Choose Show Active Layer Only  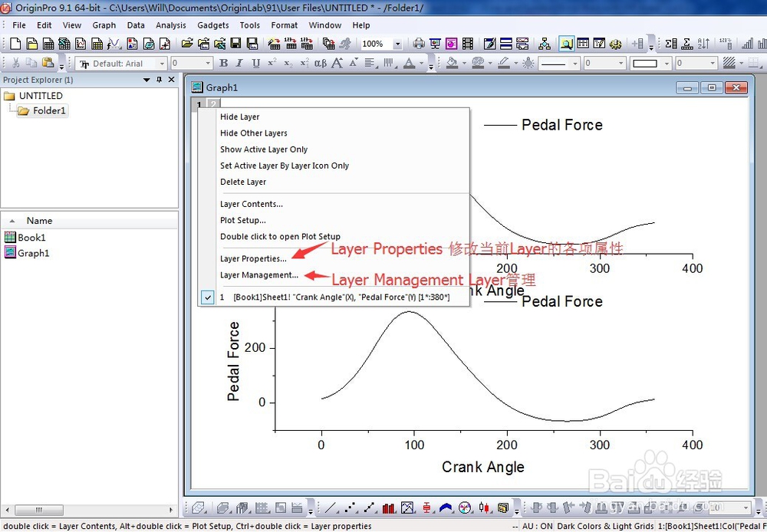coord(264,149)
